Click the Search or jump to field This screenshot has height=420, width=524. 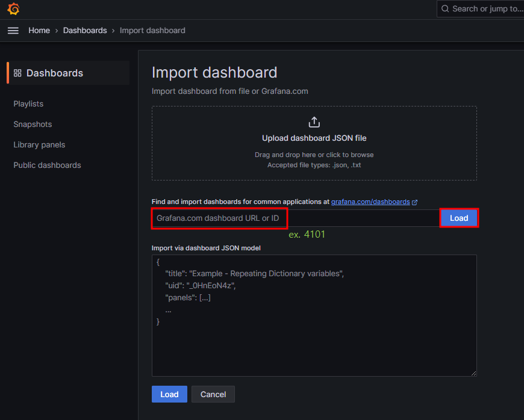click(x=481, y=8)
